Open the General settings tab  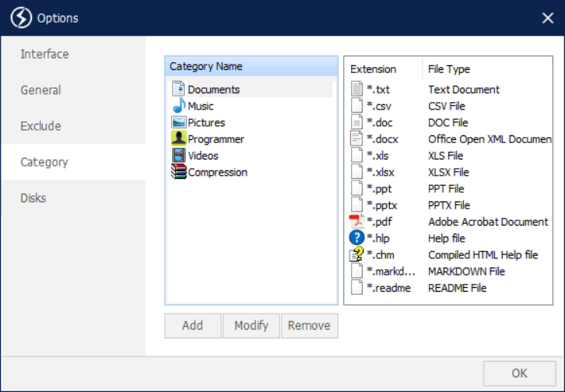click(73, 90)
